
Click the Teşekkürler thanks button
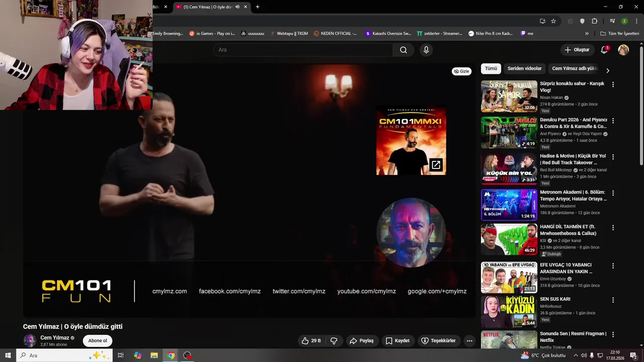(438, 341)
